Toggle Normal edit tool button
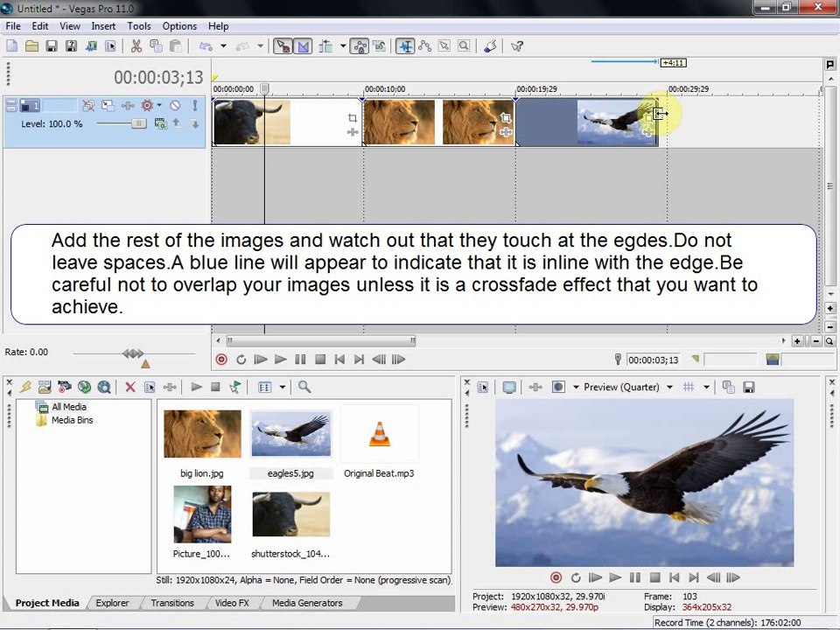840x630 pixels. click(405, 46)
